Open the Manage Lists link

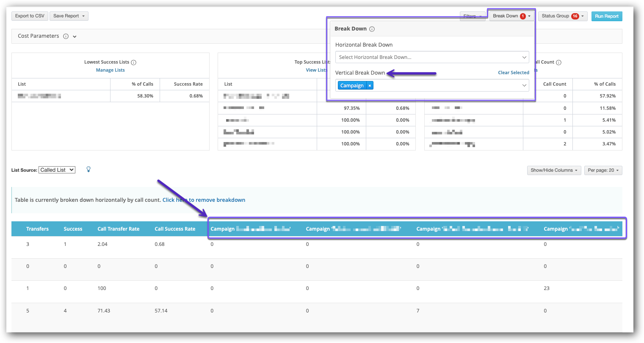pyautogui.click(x=110, y=70)
